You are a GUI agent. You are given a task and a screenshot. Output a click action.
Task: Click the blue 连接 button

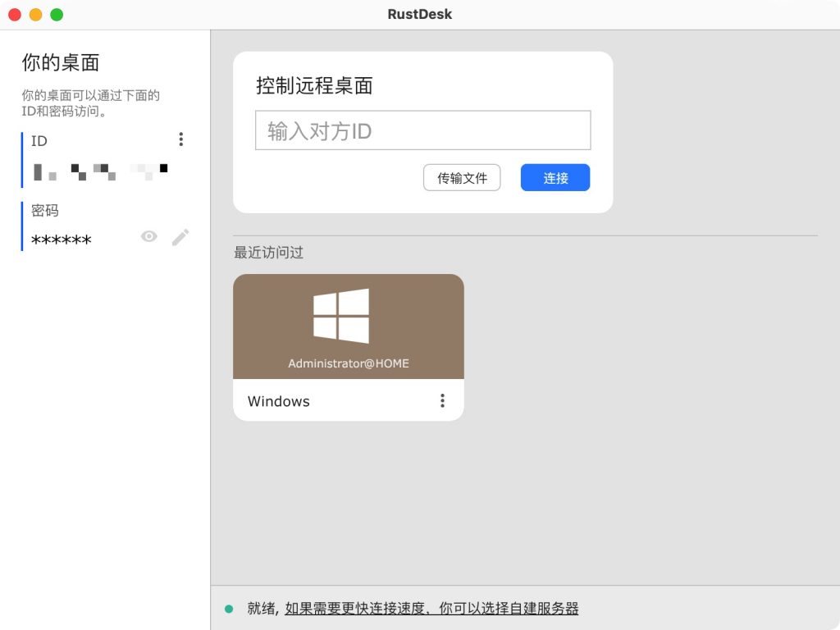[x=555, y=178]
